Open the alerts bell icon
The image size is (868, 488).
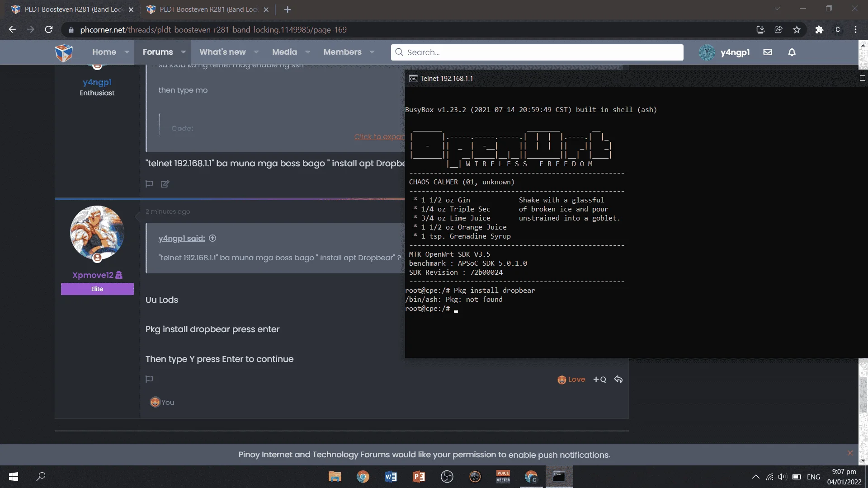(x=792, y=52)
